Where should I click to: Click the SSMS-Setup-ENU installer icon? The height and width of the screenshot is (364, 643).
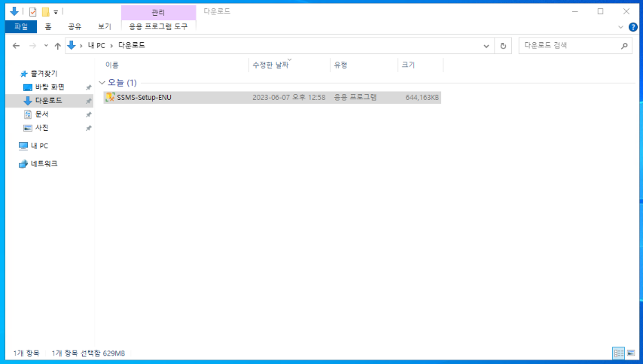110,97
